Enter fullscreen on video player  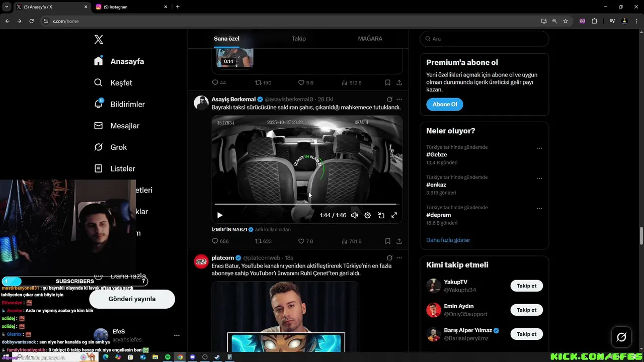(394, 215)
